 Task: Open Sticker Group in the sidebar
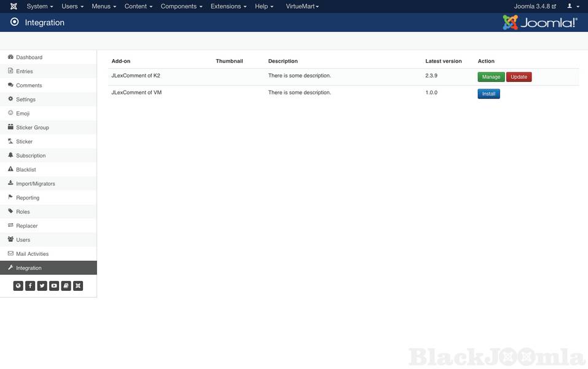click(33, 127)
